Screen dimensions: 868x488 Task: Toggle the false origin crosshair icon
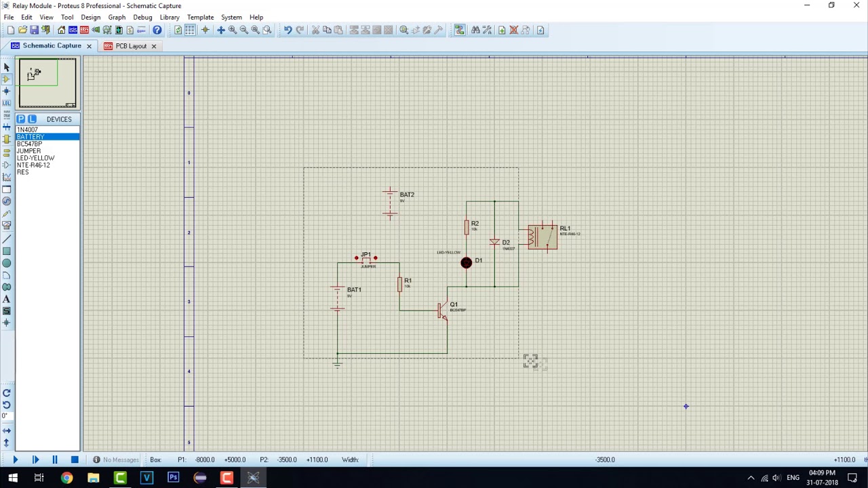tap(205, 30)
